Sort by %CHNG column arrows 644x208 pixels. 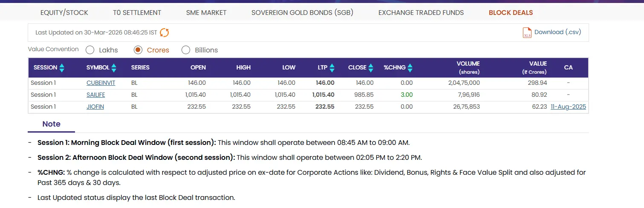click(410, 67)
